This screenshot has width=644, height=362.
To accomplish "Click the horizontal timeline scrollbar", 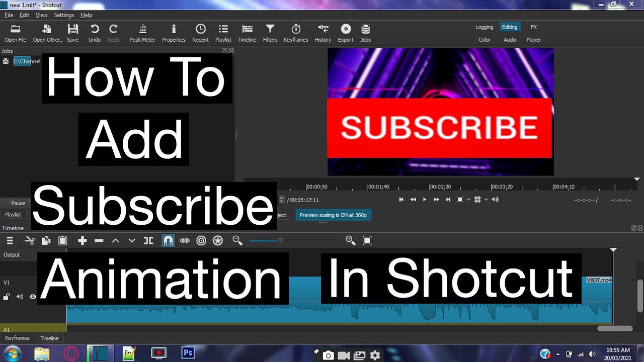I will coord(615,328).
